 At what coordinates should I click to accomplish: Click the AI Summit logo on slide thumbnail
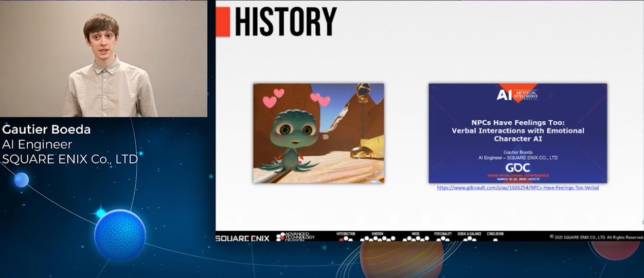coord(517,95)
